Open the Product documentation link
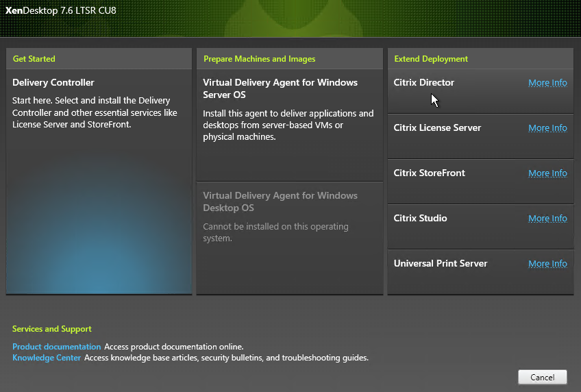581x392 pixels. tap(56, 347)
